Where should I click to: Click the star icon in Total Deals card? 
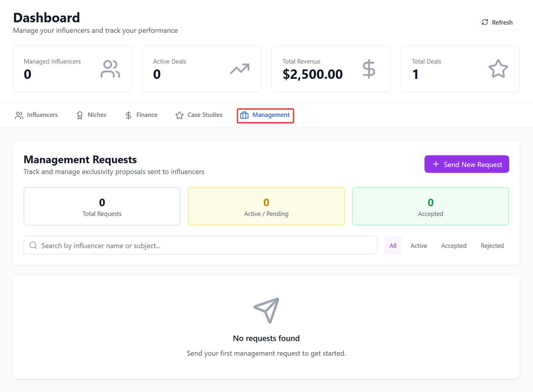(498, 69)
